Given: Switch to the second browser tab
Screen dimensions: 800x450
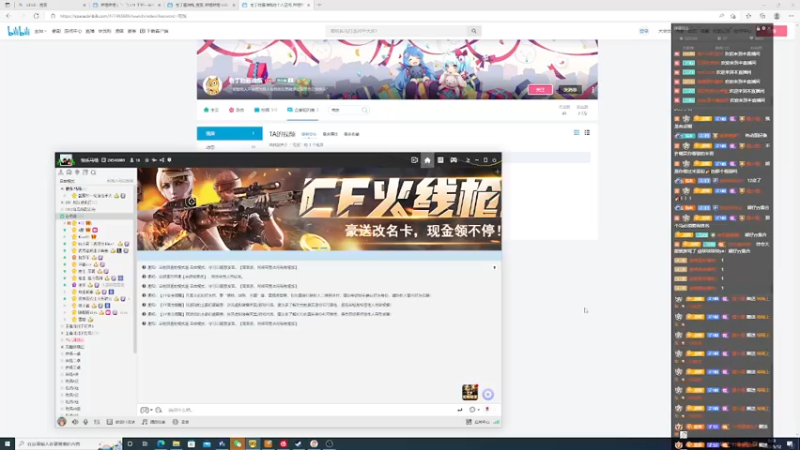Looking at the screenshot, I should point(127,5).
